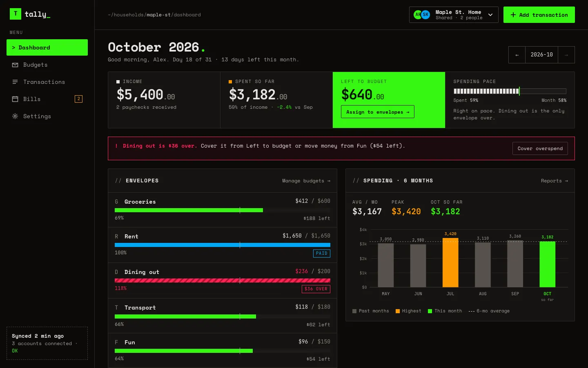This screenshot has width=588, height=368.
Task: Click the This month legend green swatch
Action: click(430, 311)
